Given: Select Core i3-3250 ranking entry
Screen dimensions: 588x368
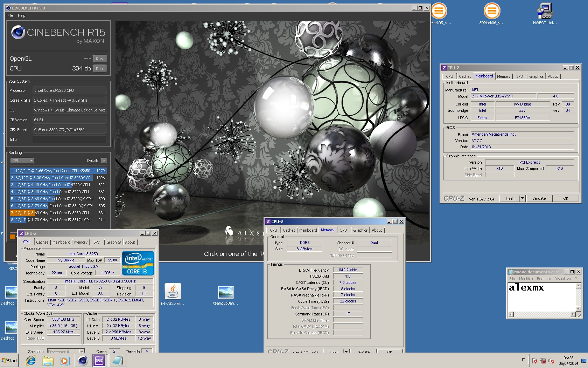Looking at the screenshot, I should (x=58, y=213).
